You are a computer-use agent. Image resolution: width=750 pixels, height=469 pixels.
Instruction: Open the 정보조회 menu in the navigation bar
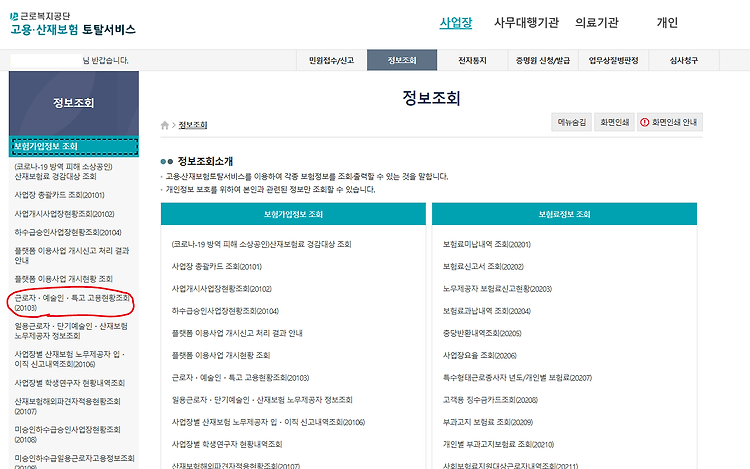[x=402, y=60]
